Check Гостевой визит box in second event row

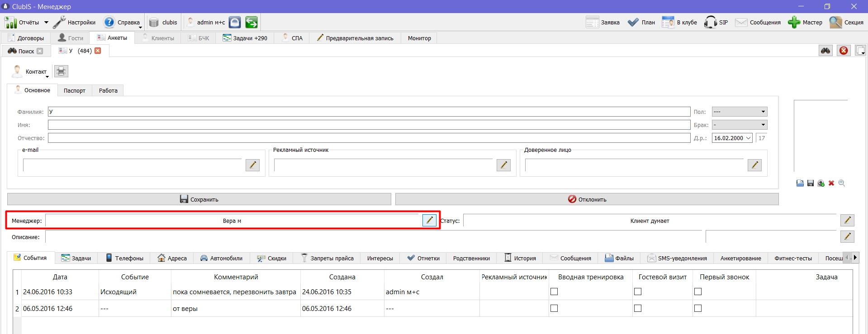click(x=638, y=308)
